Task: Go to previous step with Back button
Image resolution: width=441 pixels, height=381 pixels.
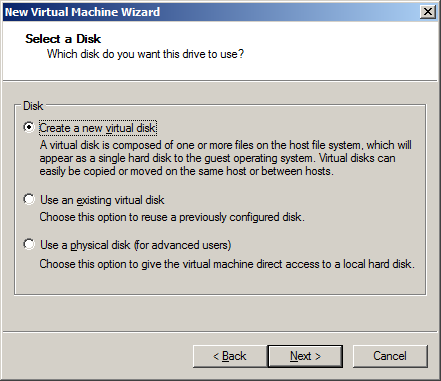Action: [x=230, y=356]
